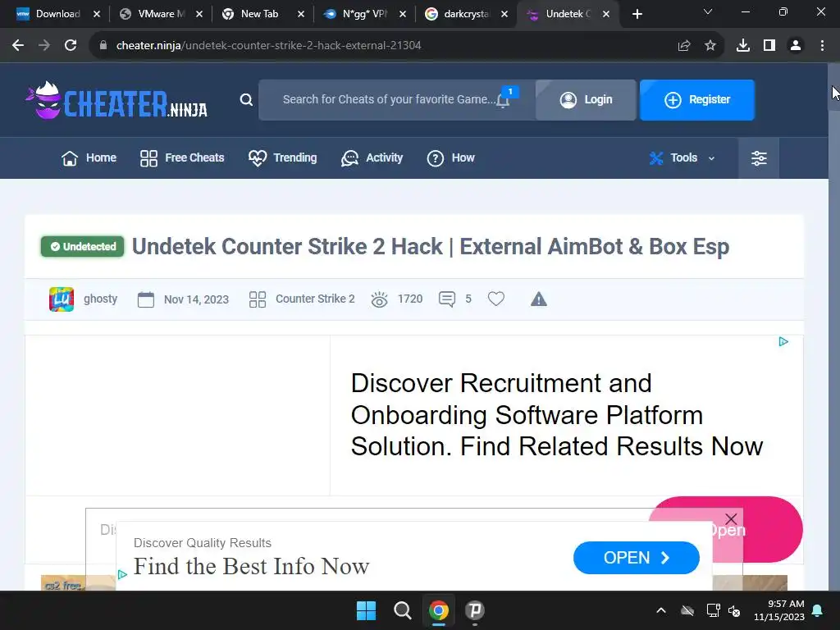Open the site settings sliders icon

coord(759,158)
